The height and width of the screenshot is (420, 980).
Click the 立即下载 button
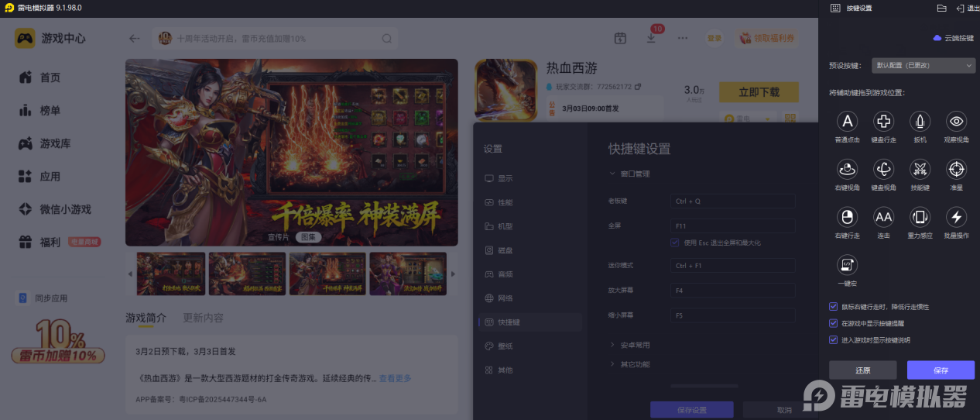click(x=759, y=92)
